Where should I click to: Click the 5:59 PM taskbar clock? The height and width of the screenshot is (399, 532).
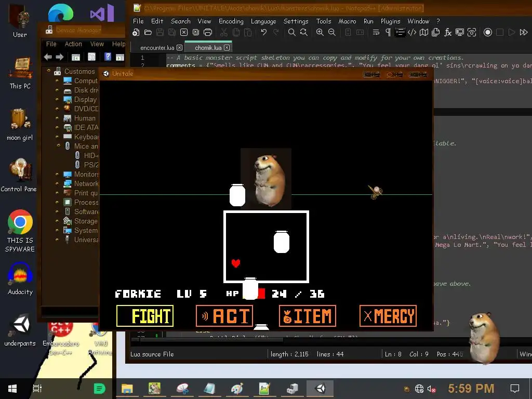tap(471, 388)
